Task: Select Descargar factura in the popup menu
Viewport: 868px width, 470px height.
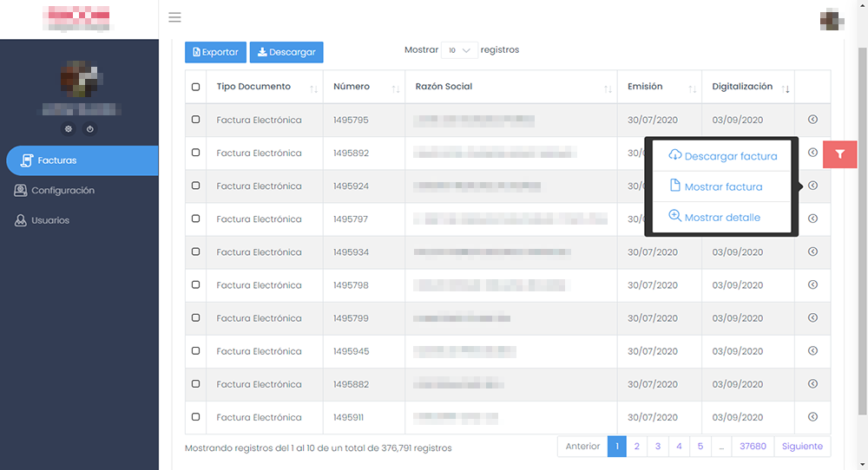Action: pos(722,156)
